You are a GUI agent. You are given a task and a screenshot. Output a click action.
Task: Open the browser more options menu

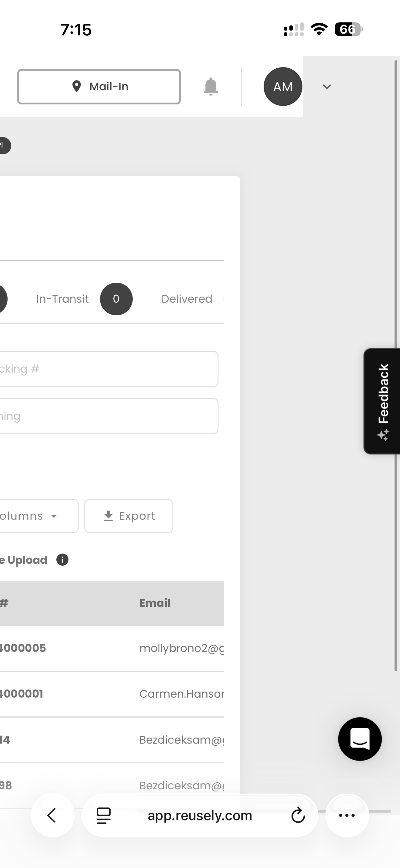pos(347,815)
